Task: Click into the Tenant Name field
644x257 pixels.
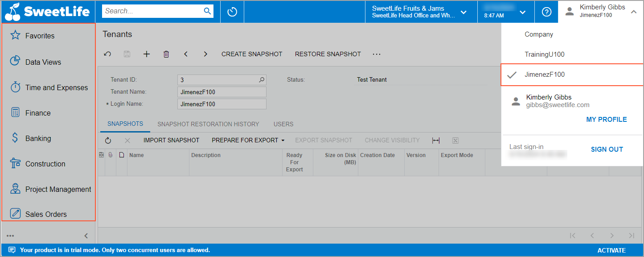Action: pos(222,92)
